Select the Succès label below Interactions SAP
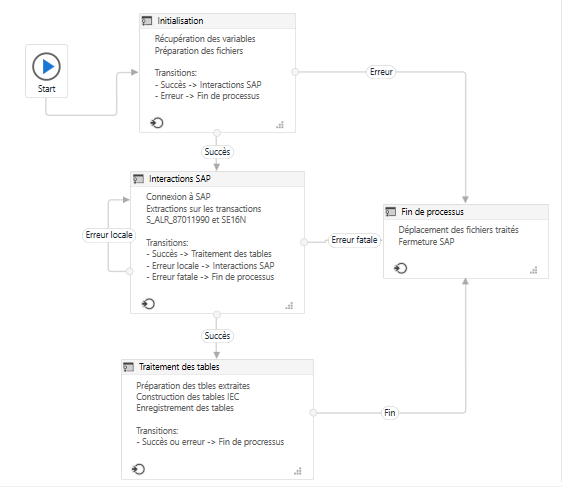This screenshot has width=563, height=487. coord(217,336)
